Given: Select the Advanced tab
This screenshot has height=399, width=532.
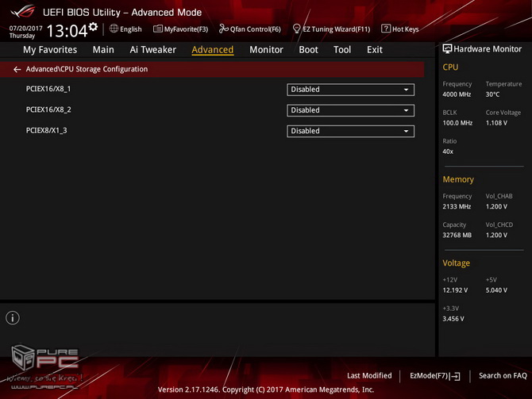Looking at the screenshot, I should point(212,50).
